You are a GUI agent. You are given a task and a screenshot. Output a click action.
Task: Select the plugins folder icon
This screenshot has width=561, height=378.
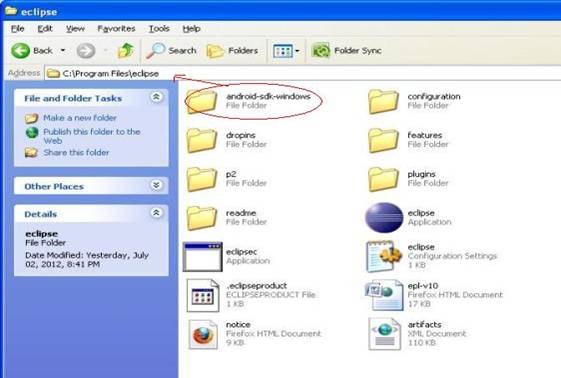pos(383,179)
